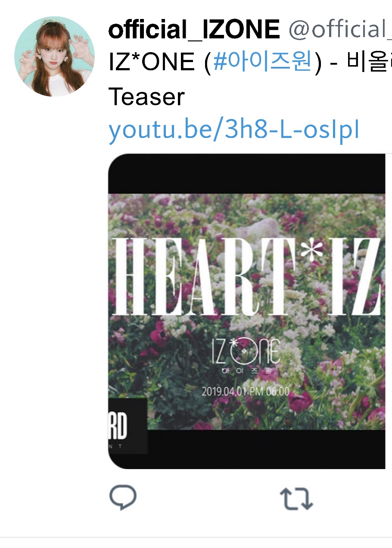
Task: Click the black bar atop the video preview
Action: [246, 173]
